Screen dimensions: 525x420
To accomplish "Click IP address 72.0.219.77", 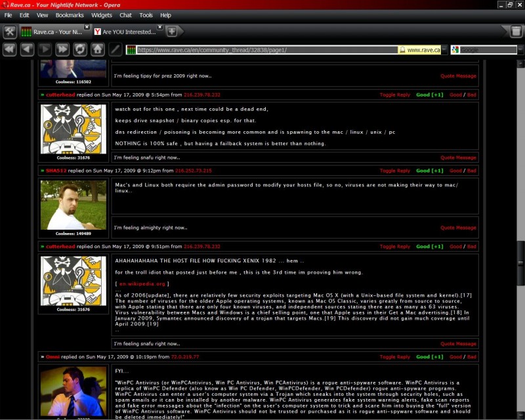I will click(185, 357).
